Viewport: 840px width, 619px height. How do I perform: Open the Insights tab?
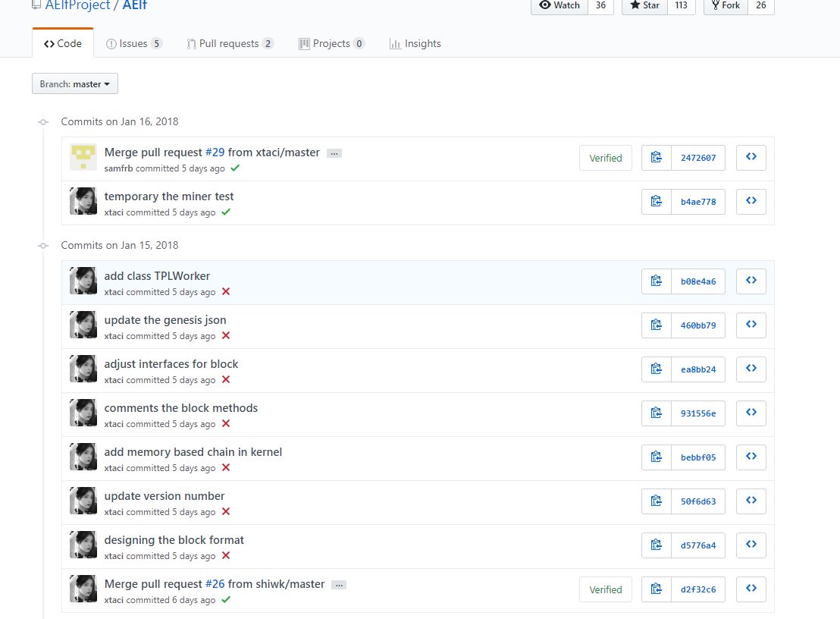tap(415, 43)
